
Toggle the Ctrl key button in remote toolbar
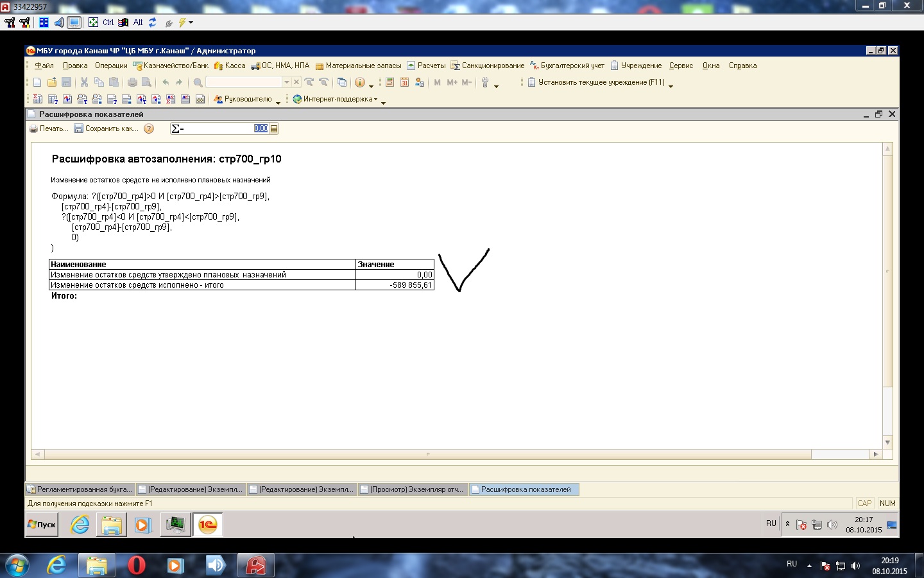point(108,22)
